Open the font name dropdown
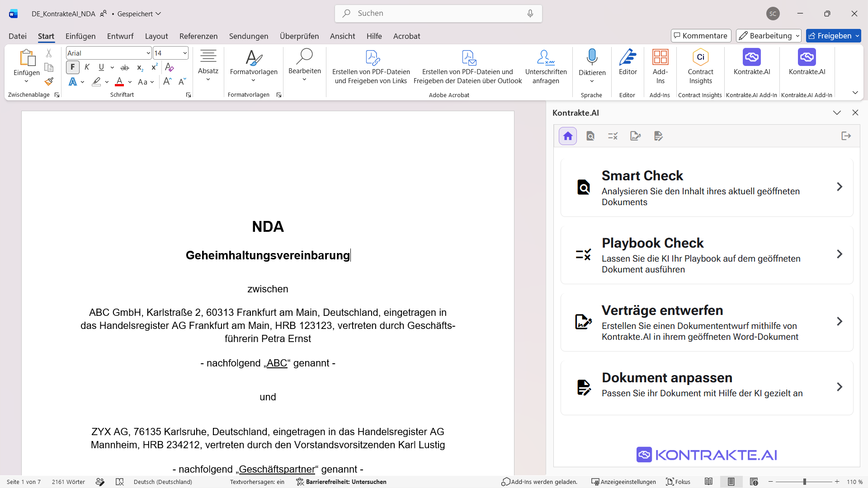Screen dimensions: 868x488 148,53
